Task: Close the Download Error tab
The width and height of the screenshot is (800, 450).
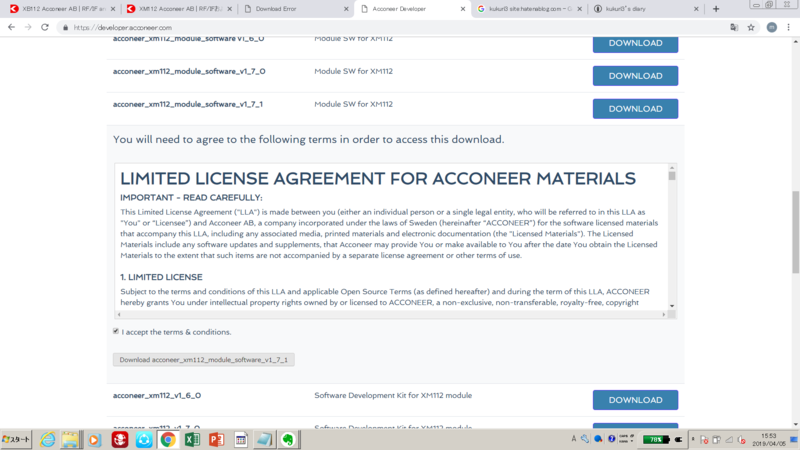Action: click(x=346, y=9)
